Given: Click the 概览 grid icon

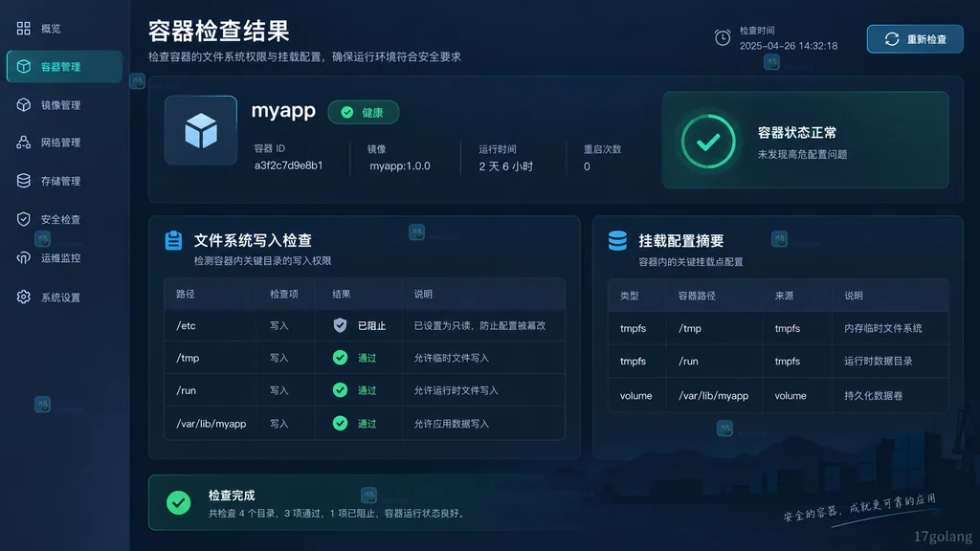Looking at the screenshot, I should [x=23, y=28].
